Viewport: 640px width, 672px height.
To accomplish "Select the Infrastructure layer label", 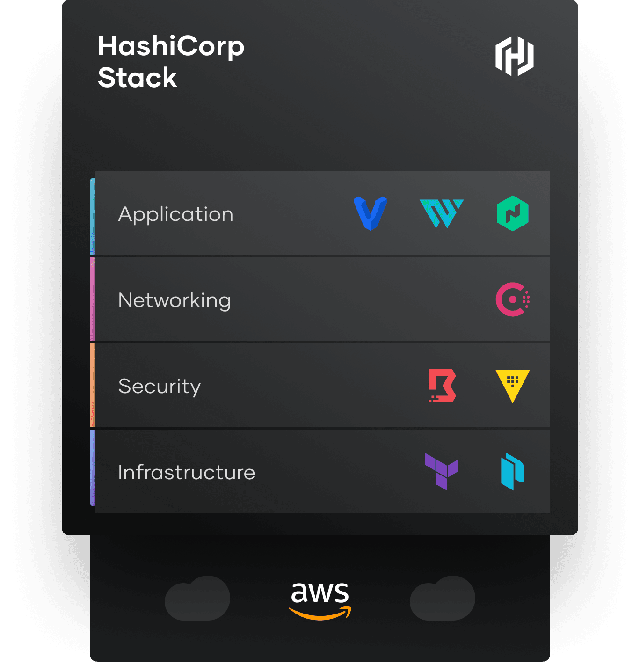I will tap(187, 472).
